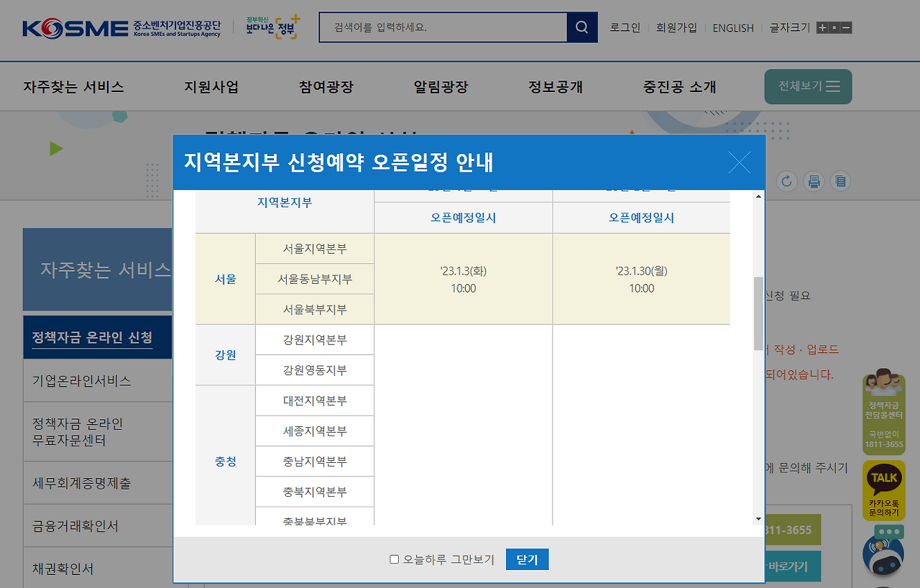Open the 지원사업 menu
The width and height of the screenshot is (920, 588).
click(212, 86)
